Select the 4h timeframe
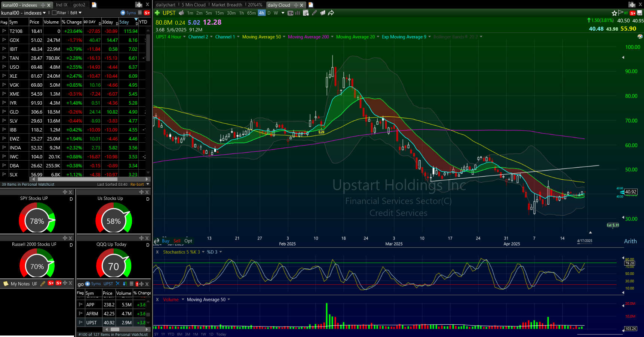Viewport: 644px width, 337px height. pyautogui.click(x=261, y=13)
